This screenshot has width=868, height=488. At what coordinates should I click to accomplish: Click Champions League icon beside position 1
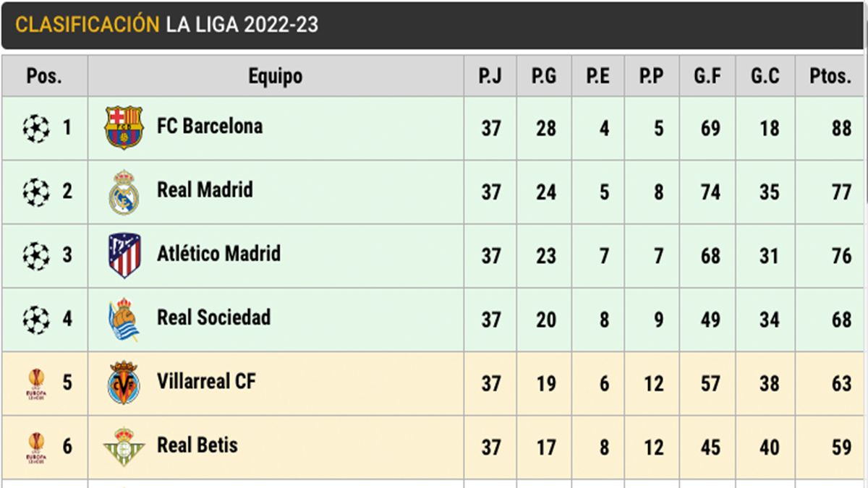coord(36,129)
